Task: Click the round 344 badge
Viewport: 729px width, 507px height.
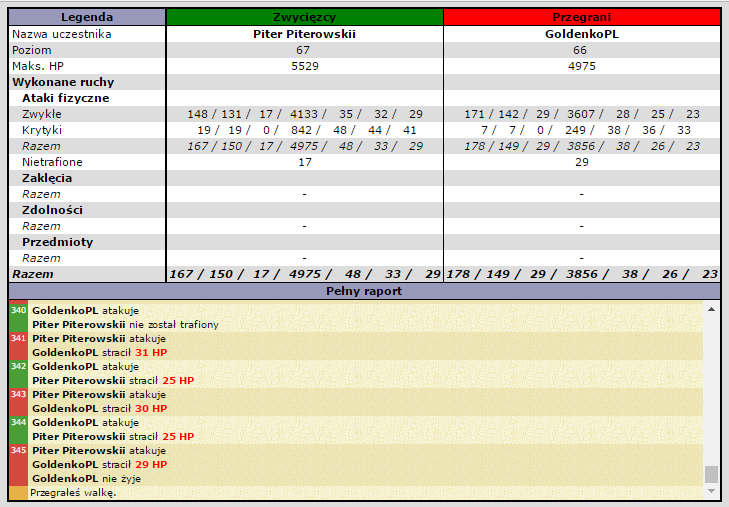Action: (x=18, y=423)
